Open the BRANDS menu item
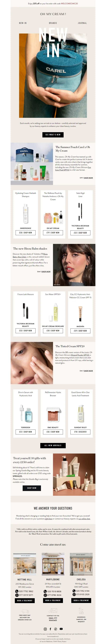The width and height of the screenshot is (106, 644). click(53, 23)
